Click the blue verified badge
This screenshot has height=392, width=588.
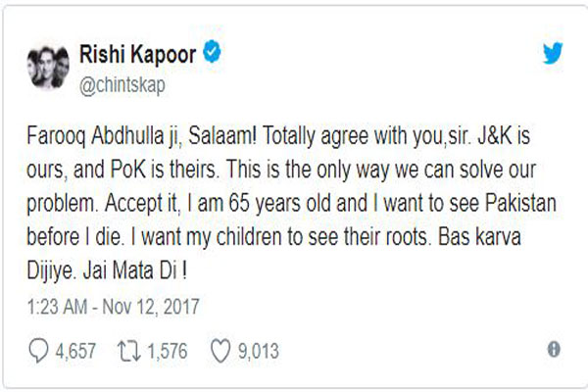pos(213,51)
